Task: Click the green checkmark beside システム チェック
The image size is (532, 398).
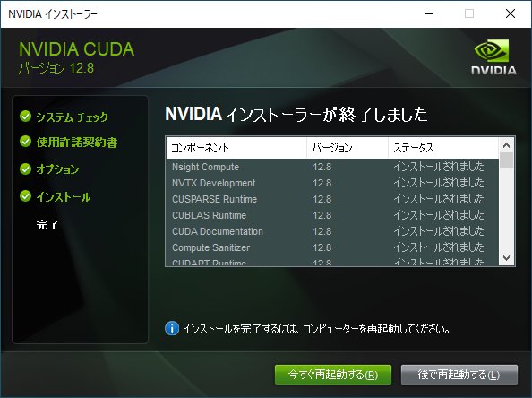Action: pyautogui.click(x=25, y=117)
